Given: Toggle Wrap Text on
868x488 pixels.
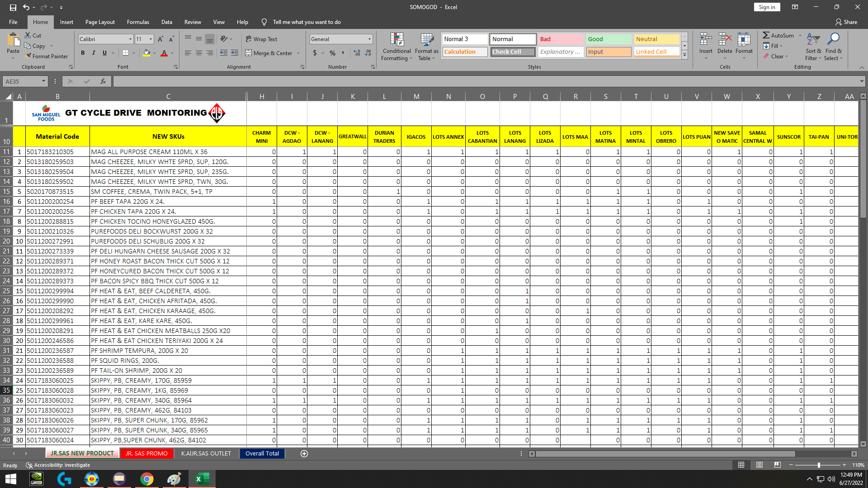Looking at the screenshot, I should coord(261,39).
